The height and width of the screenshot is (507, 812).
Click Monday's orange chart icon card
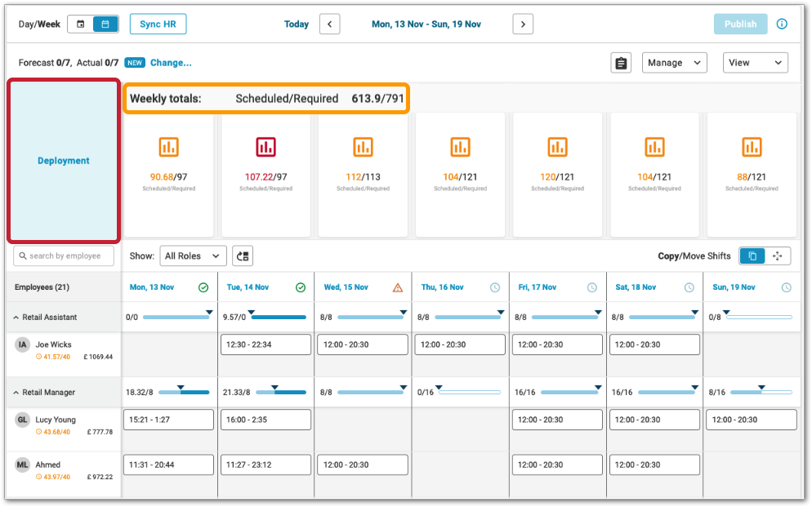168,147
